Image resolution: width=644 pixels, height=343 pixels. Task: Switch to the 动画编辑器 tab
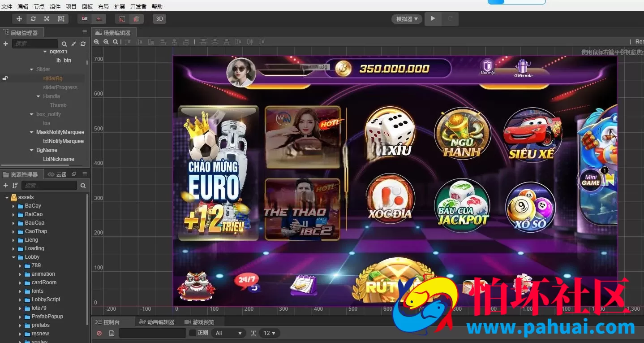pos(156,322)
